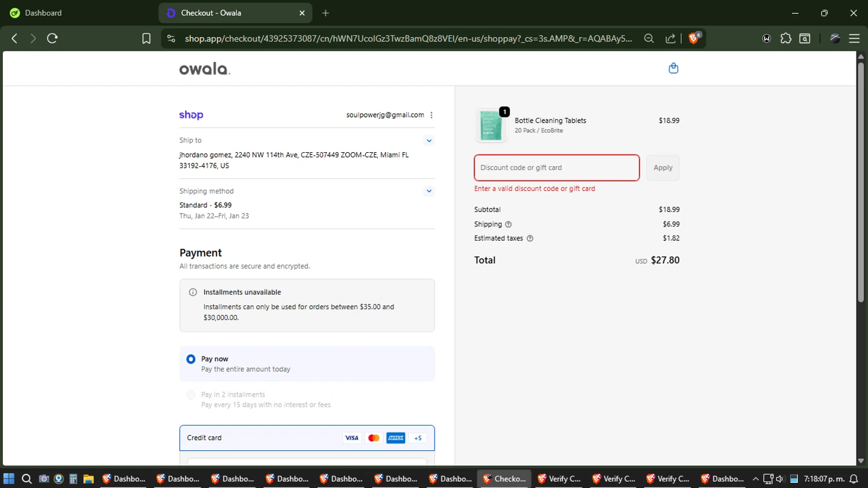868x488 pixels.
Task: Open the network tray icon
Action: click(768, 479)
